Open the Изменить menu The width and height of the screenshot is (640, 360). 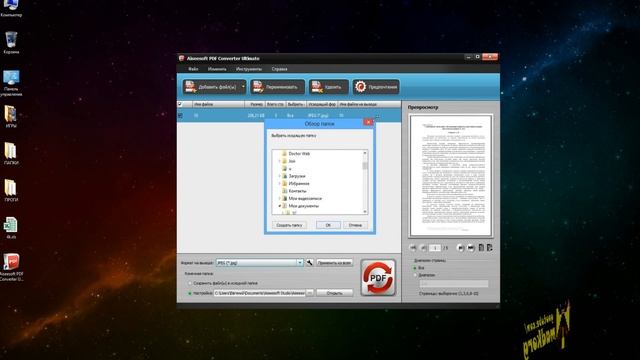217,69
